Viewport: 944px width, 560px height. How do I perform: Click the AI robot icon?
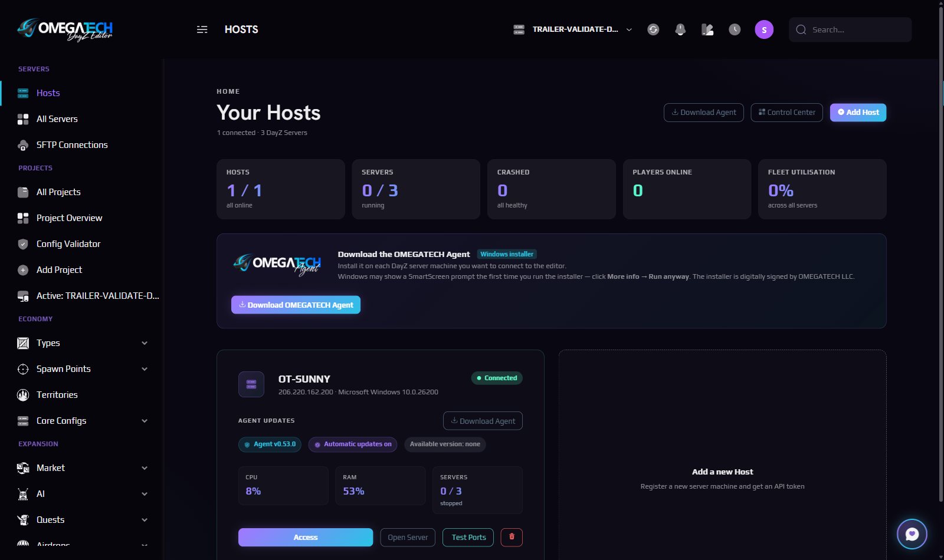click(x=23, y=494)
